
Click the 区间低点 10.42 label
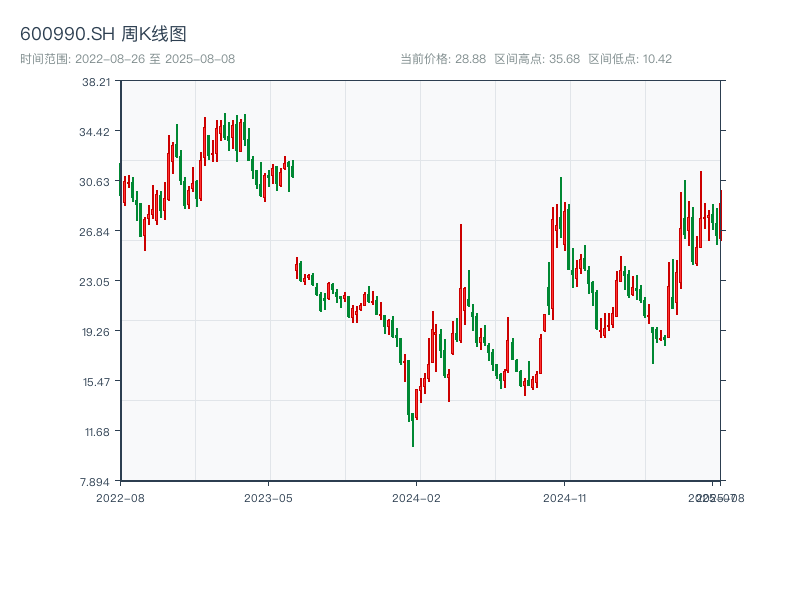point(630,59)
